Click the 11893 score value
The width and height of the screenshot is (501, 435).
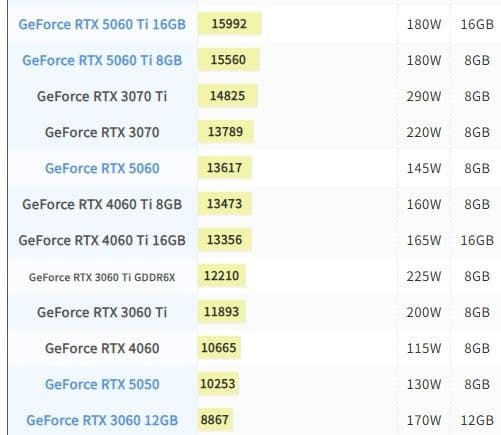point(221,312)
